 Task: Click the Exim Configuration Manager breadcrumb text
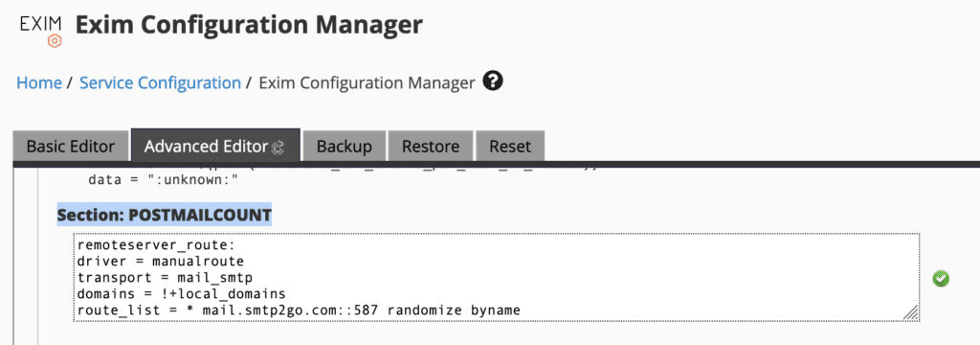click(x=367, y=82)
